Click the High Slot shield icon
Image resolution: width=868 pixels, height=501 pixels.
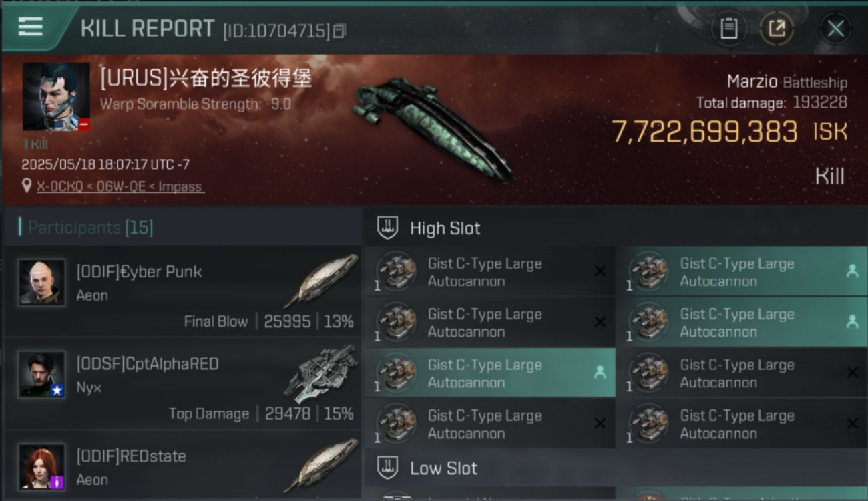point(388,228)
